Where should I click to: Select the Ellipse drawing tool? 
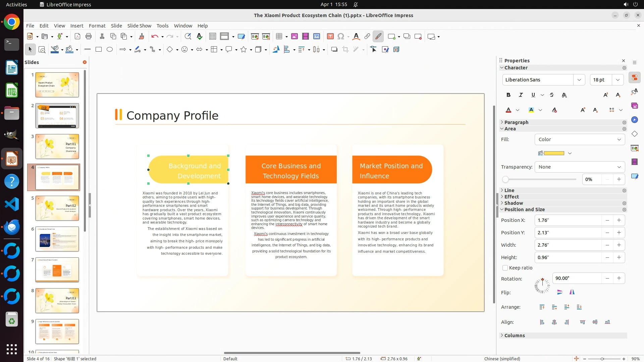click(x=110, y=50)
